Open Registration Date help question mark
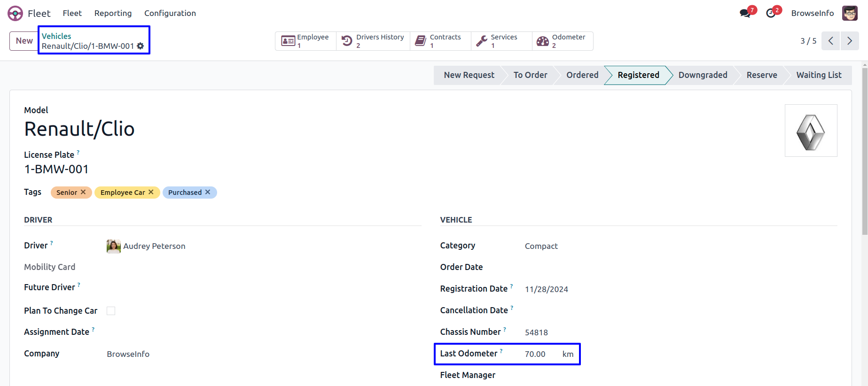Screen dimensions: 868x386 tap(511, 286)
